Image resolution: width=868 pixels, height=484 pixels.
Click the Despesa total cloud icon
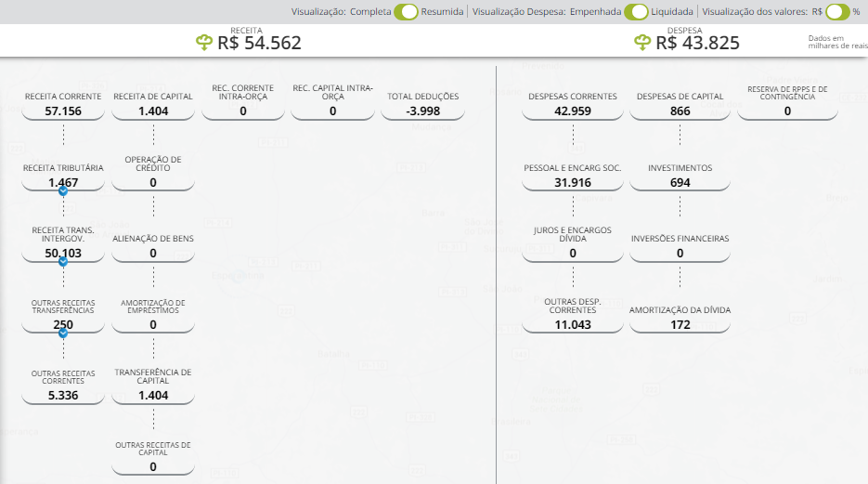(x=643, y=43)
